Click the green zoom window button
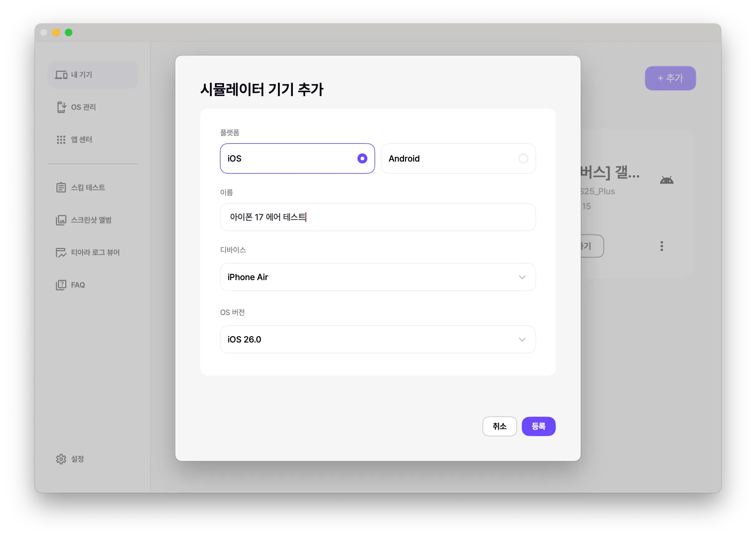756x539 pixels. coord(69,32)
